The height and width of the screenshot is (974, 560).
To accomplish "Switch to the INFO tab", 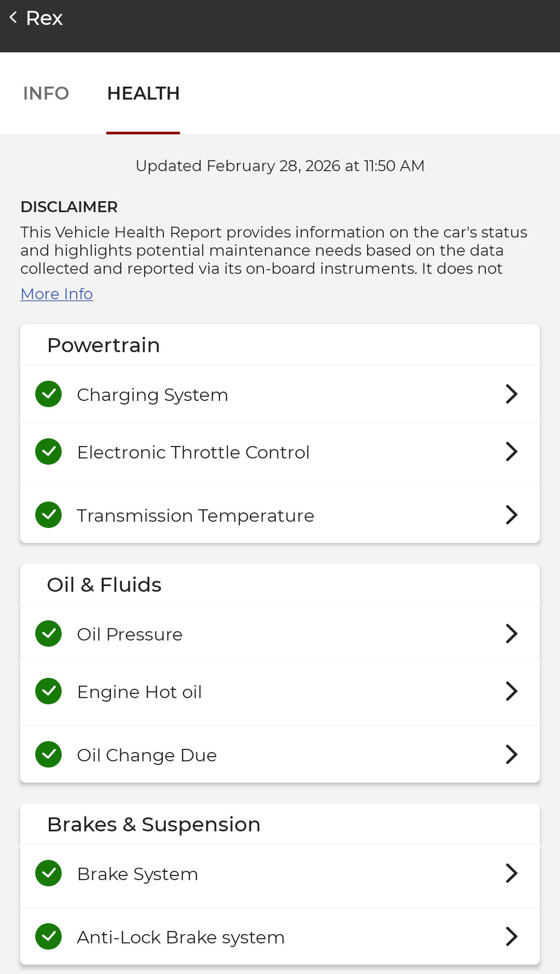I will (46, 93).
